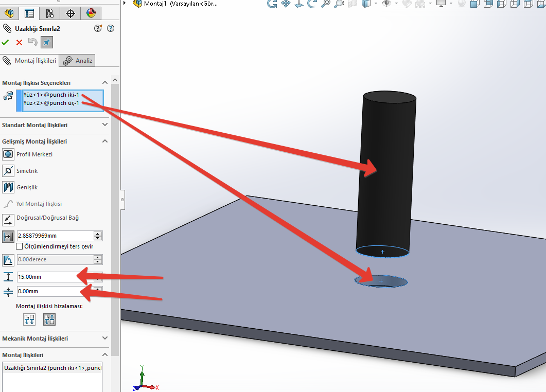Toggle anti-aligned mate alignment option
This screenshot has width=546, height=392.
pos(49,319)
